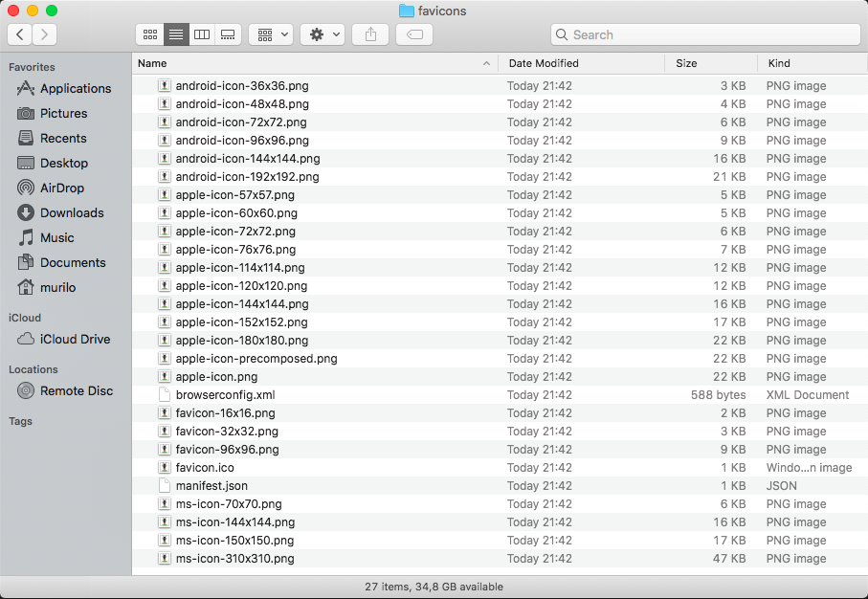
Task: Open the item arrangement dropdown
Action: click(271, 34)
